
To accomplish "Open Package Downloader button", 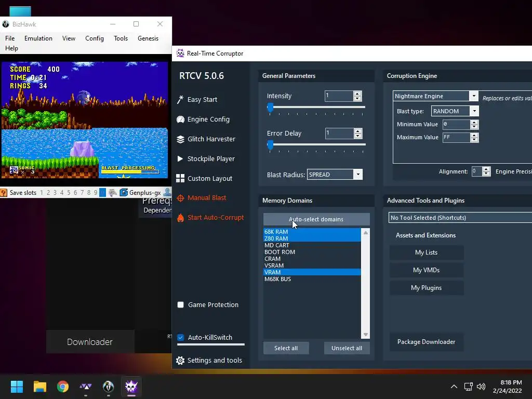I will click(427, 342).
